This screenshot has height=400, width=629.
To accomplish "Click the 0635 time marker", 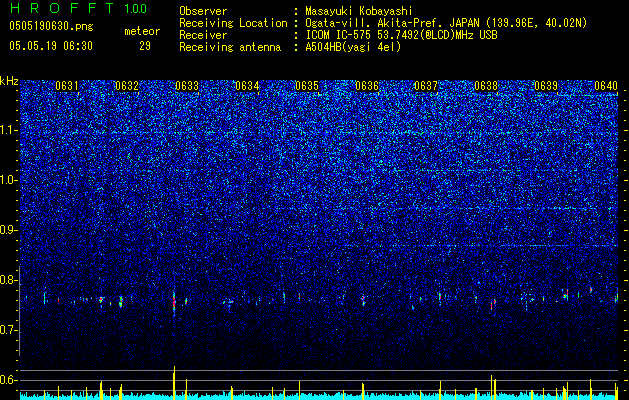I will 307,86.
